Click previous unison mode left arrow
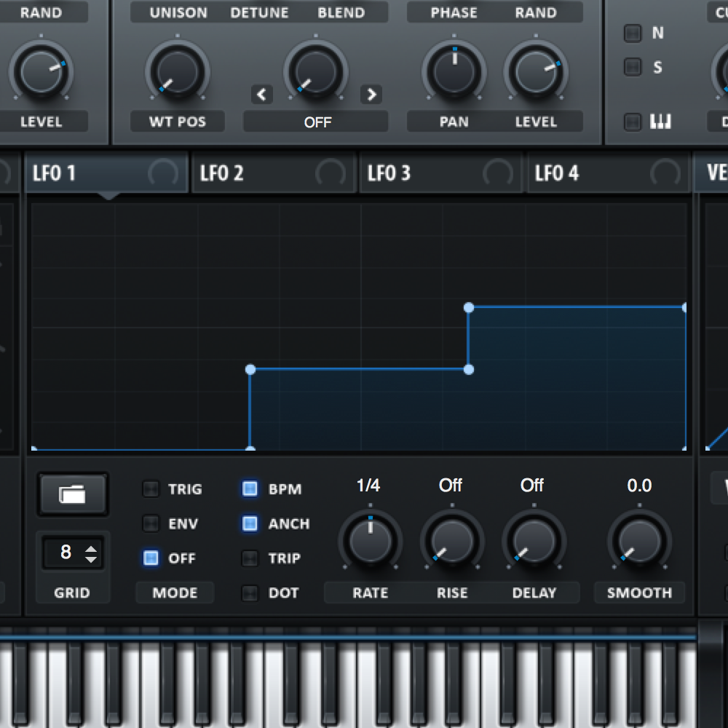This screenshot has height=728, width=728. 262,95
